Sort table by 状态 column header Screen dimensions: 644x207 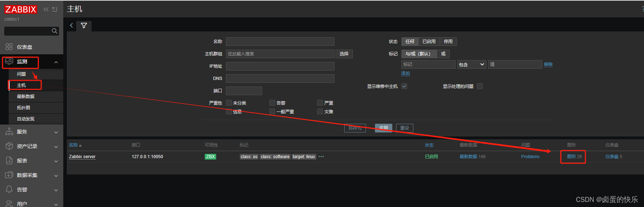point(429,145)
